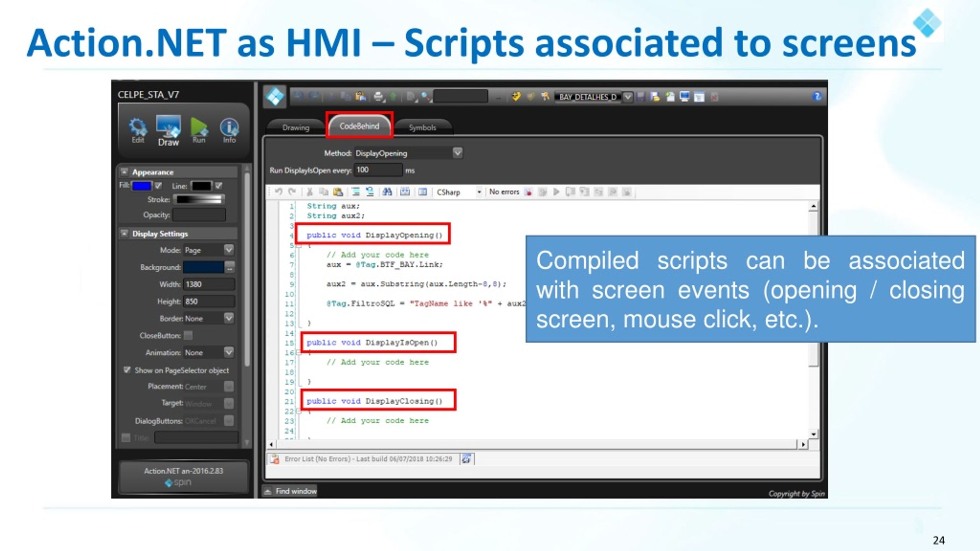Click the increase indent icon in code editor toolbar
The height and width of the screenshot is (551, 980).
pos(356,192)
